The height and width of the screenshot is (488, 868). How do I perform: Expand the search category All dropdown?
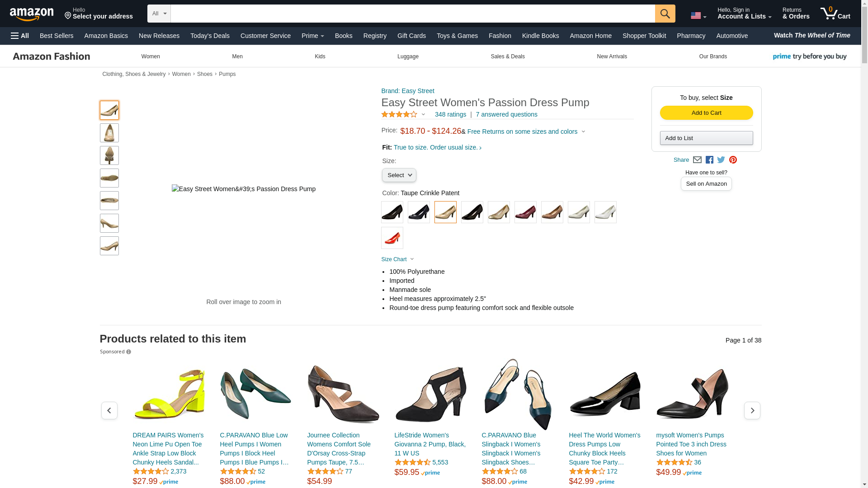pos(159,14)
